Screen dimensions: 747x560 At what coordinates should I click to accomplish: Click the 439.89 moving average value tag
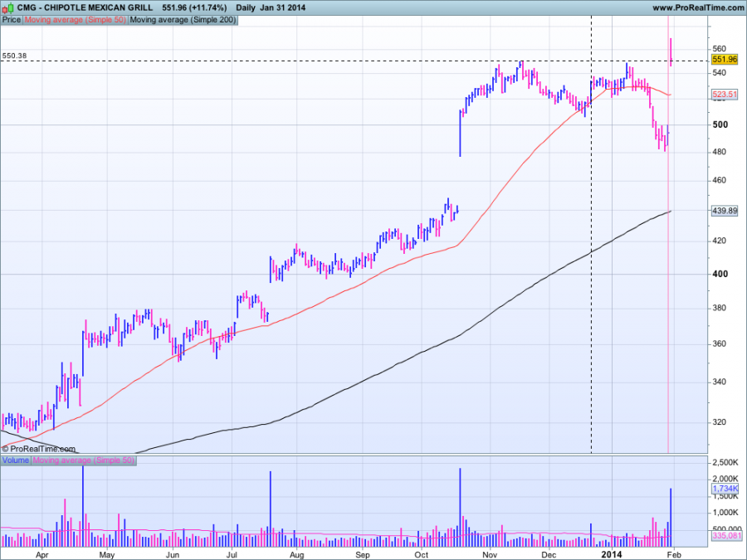[x=724, y=211]
